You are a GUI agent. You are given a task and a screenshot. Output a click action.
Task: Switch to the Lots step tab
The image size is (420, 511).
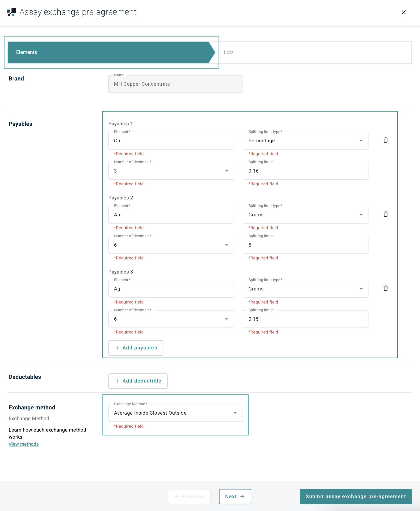229,52
